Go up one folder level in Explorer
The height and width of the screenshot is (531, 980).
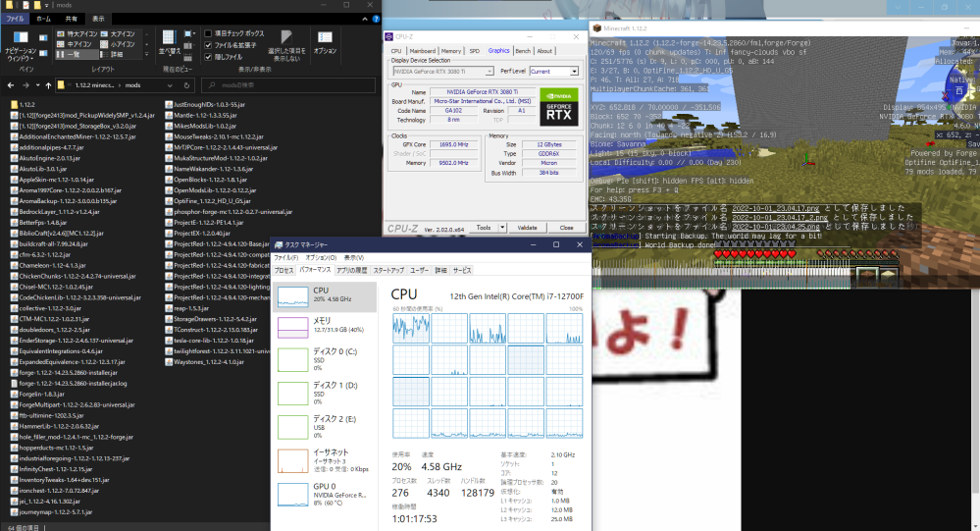(48, 85)
